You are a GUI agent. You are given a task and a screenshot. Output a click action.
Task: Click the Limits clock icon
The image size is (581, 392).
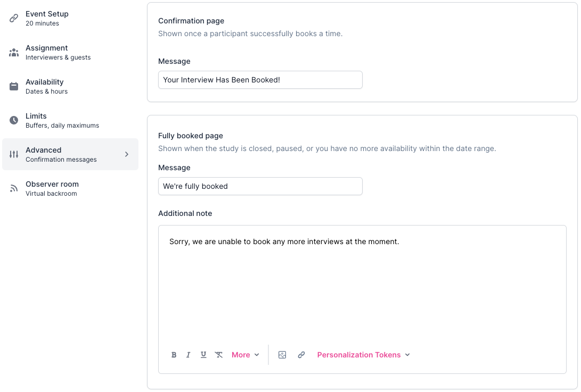point(14,120)
